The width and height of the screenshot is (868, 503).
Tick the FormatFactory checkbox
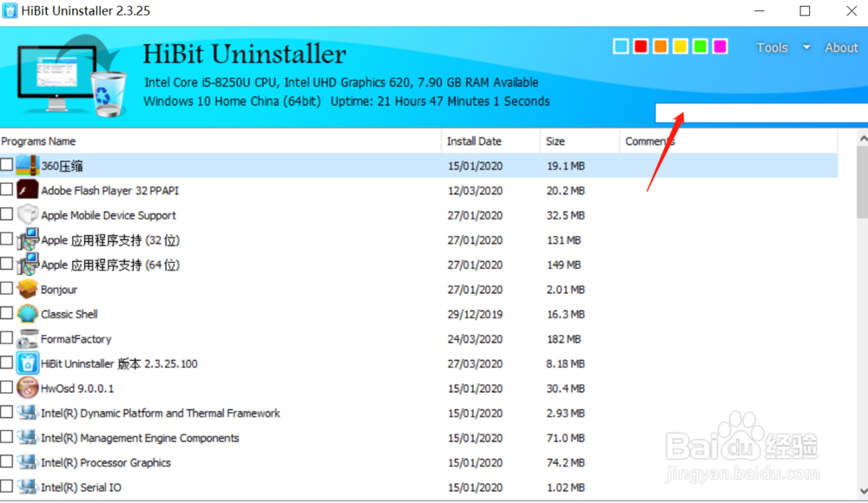pos(7,337)
